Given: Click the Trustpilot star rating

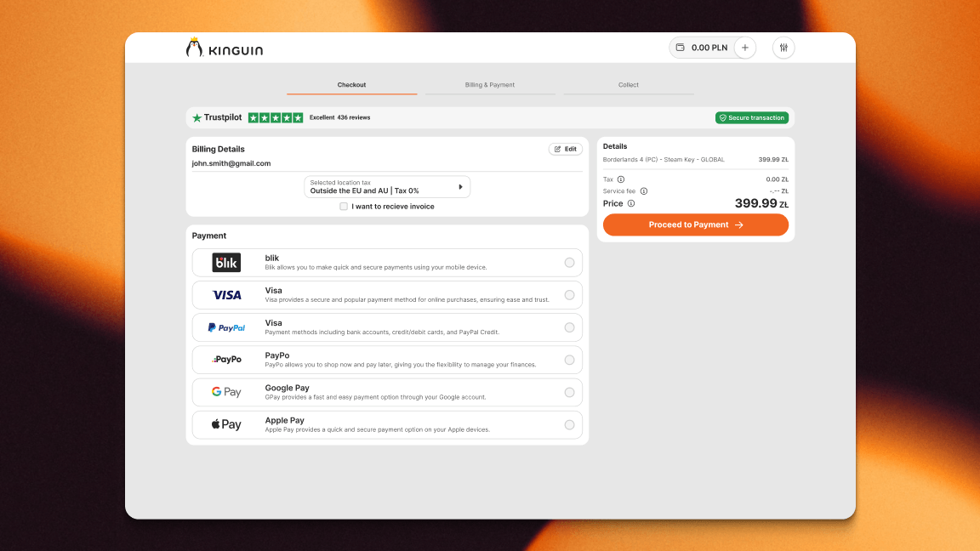Looking at the screenshot, I should 275,117.
